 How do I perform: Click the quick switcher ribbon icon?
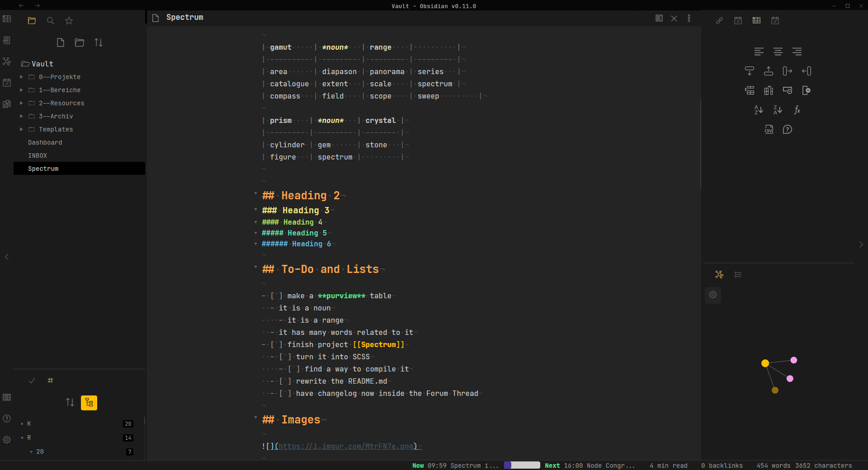click(x=7, y=40)
